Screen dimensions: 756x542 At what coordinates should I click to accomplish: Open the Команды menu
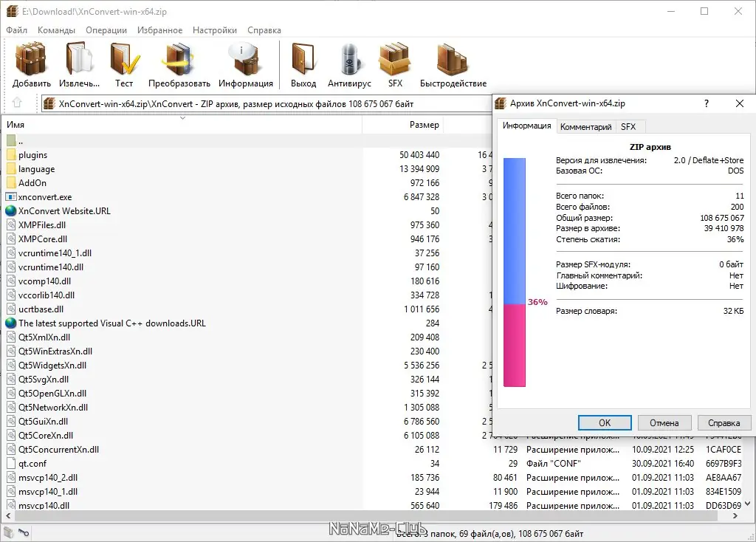tap(56, 30)
